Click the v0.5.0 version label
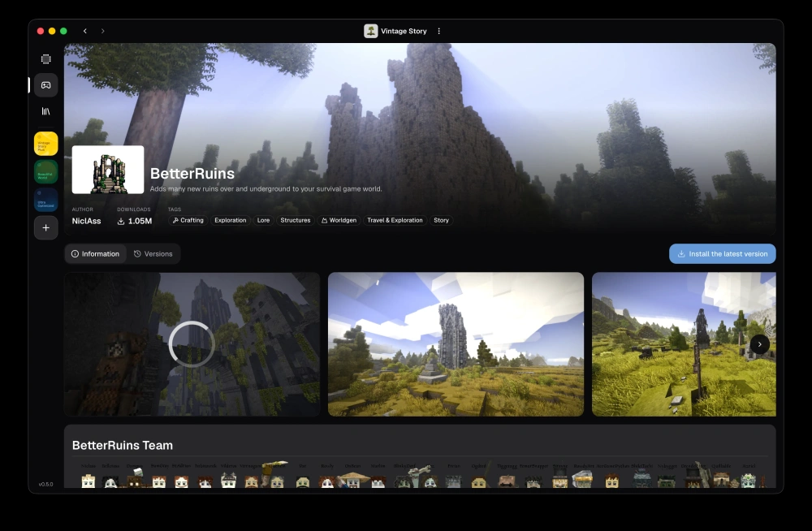Image resolution: width=812 pixels, height=531 pixels. [45, 485]
